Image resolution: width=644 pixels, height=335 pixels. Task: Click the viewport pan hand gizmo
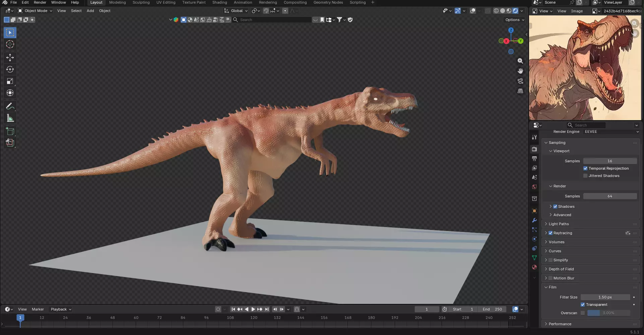pyautogui.click(x=520, y=71)
